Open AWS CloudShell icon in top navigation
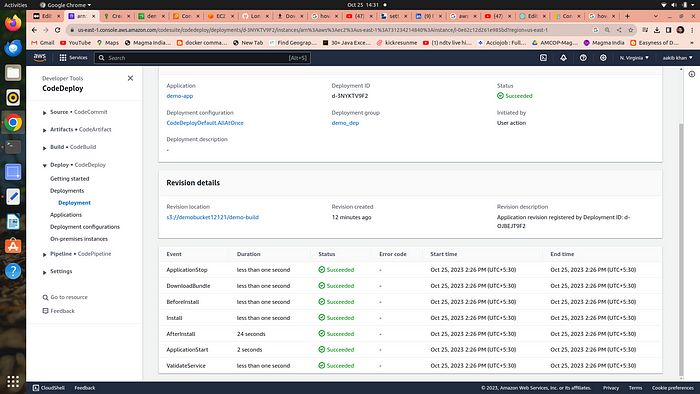The width and height of the screenshot is (700, 394). [543, 58]
